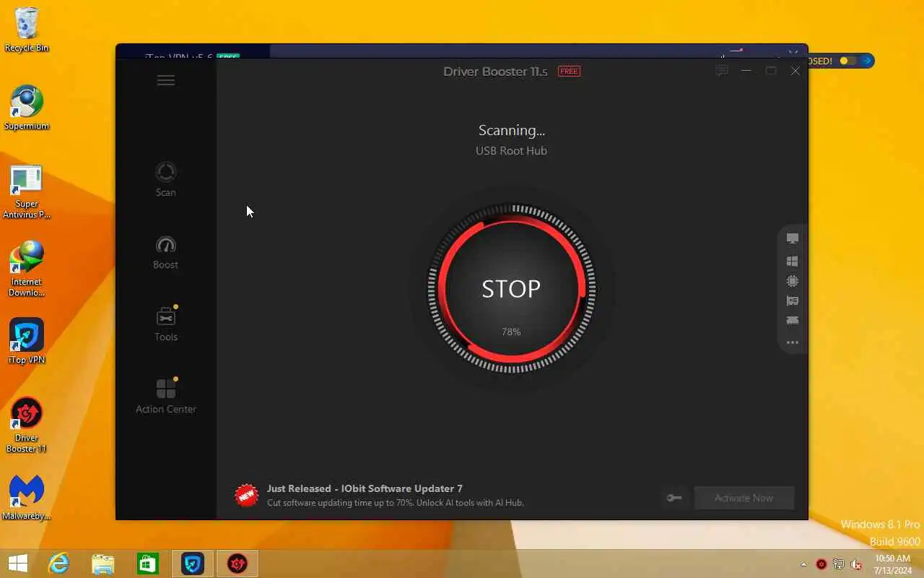924x578 pixels.
Task: Click the license key icon
Action: click(674, 498)
